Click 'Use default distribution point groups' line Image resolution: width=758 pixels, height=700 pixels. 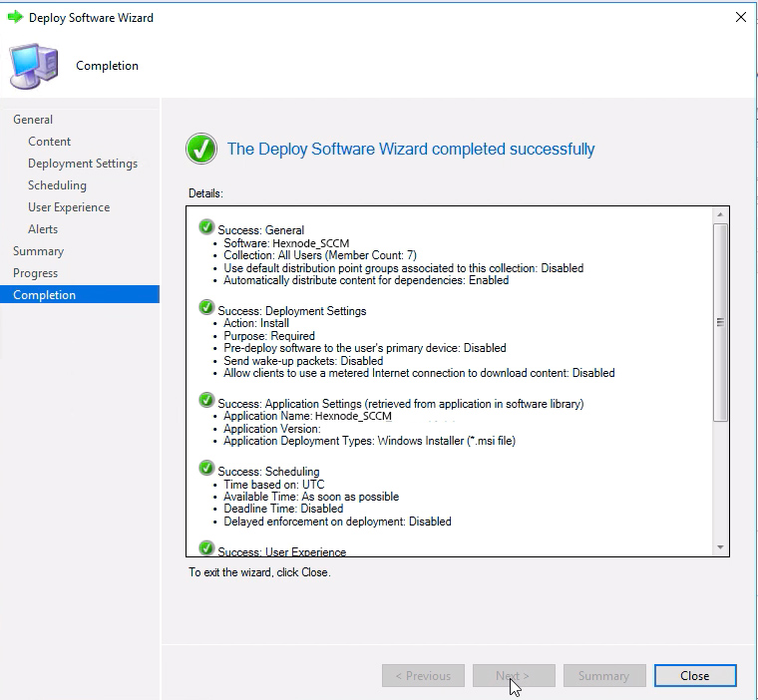[x=404, y=268]
